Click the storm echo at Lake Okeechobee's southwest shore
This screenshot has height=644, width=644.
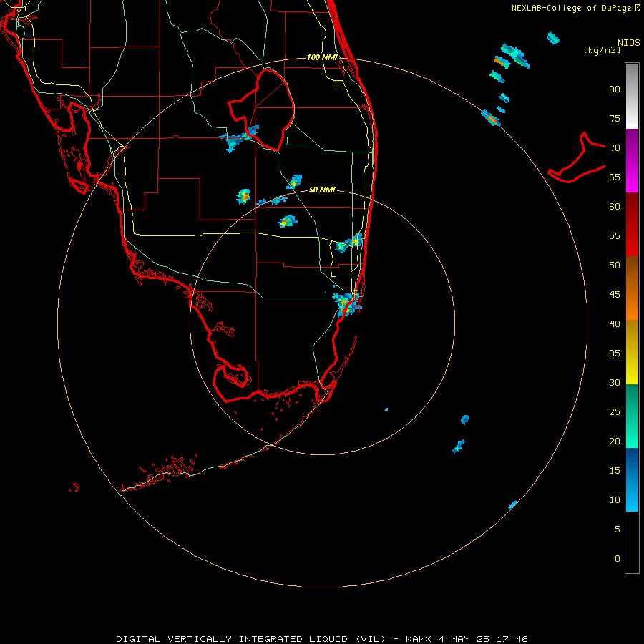pos(239,138)
